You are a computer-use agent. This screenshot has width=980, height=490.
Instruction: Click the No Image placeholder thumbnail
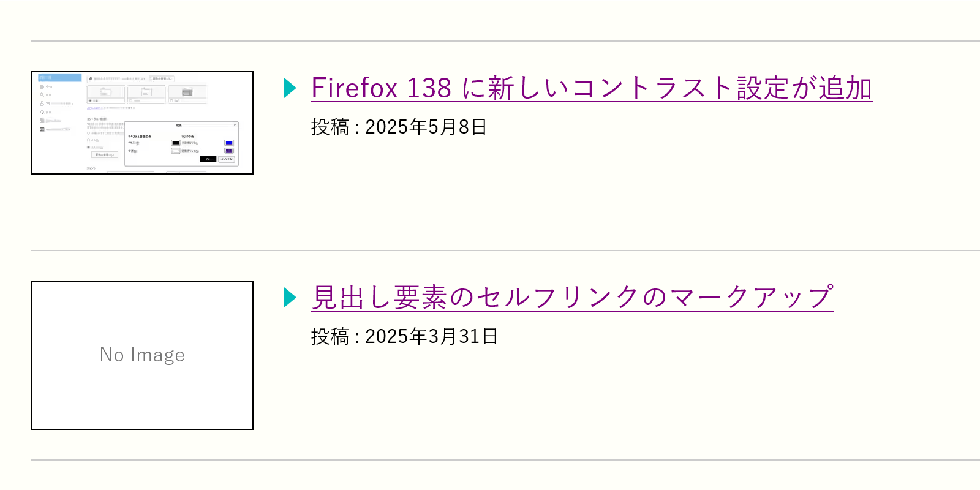tap(142, 355)
